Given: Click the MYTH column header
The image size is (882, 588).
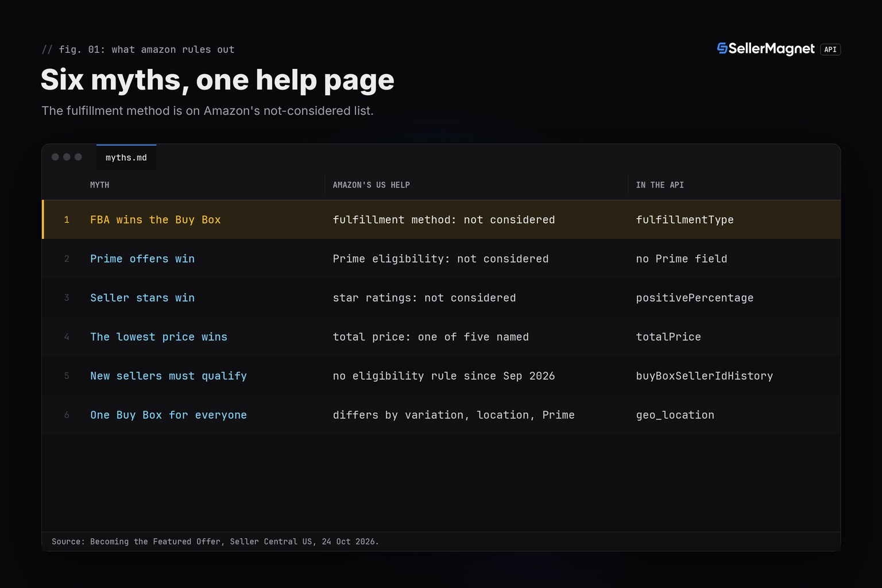Looking at the screenshot, I should tap(100, 185).
